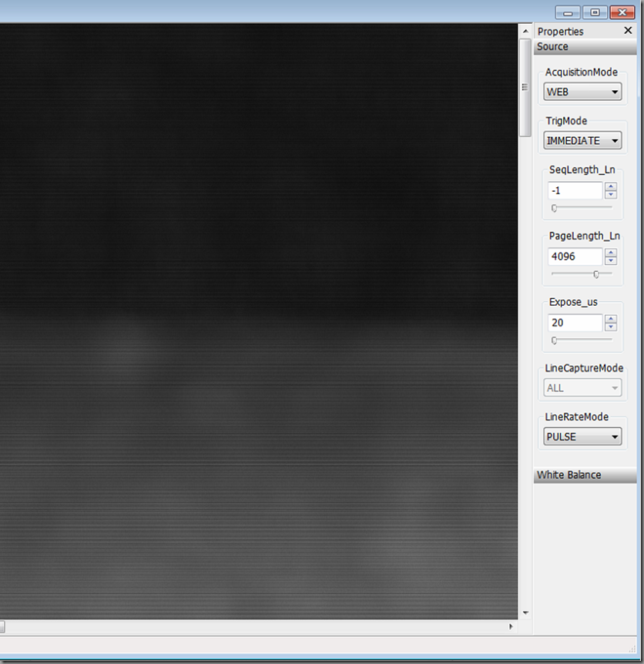Click the PageLength_Ln value field 4096

click(575, 257)
